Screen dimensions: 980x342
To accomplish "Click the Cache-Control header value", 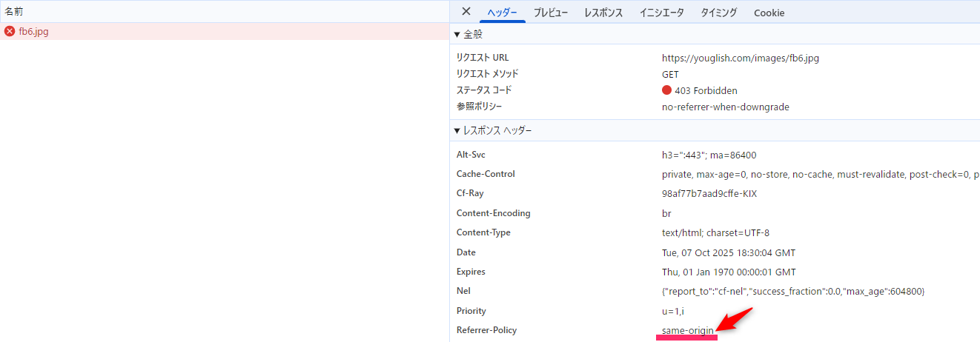I will tap(815, 175).
